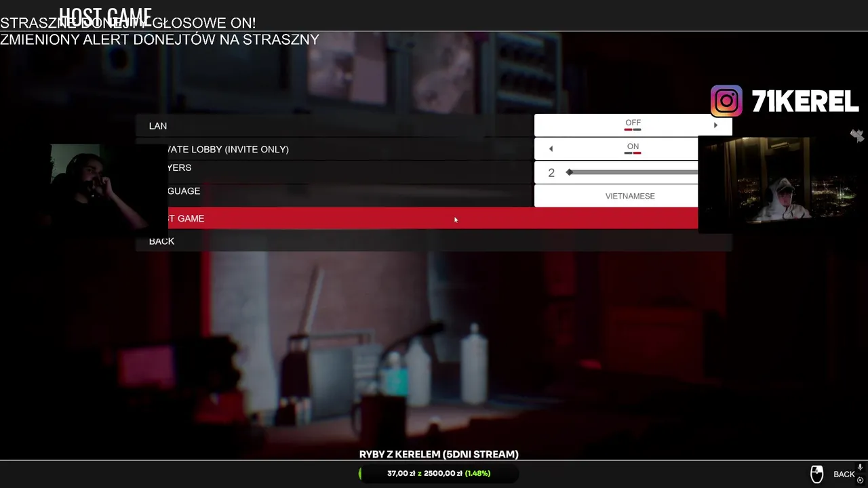Click the BACK prompt in bottom bar
The width and height of the screenshot is (868, 488).
[844, 474]
